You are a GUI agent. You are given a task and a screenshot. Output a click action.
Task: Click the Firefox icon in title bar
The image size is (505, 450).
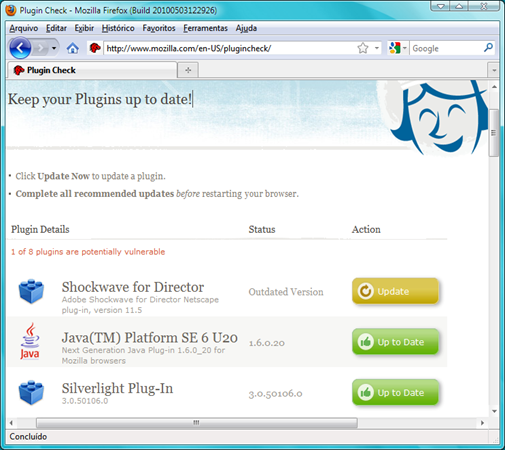(x=11, y=10)
